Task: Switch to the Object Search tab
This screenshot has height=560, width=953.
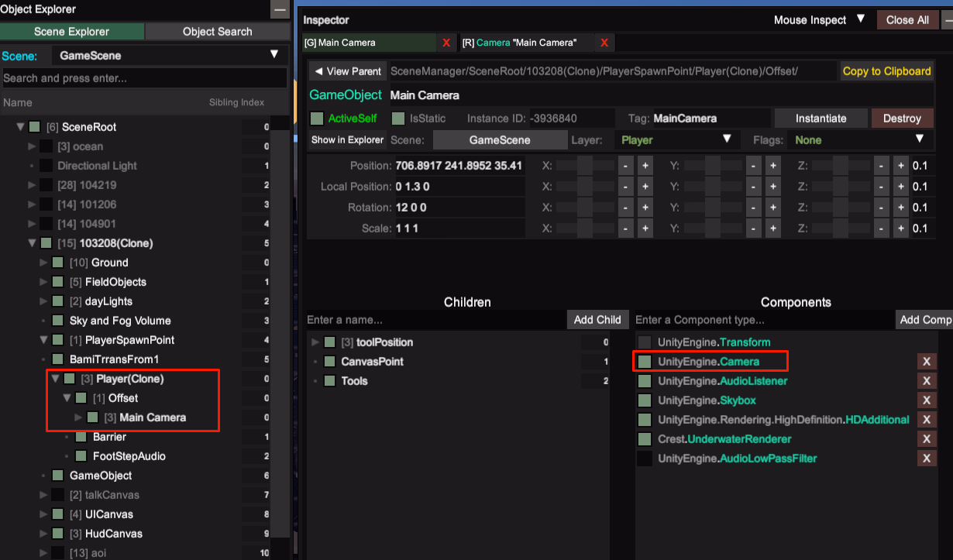Action: [x=217, y=32]
